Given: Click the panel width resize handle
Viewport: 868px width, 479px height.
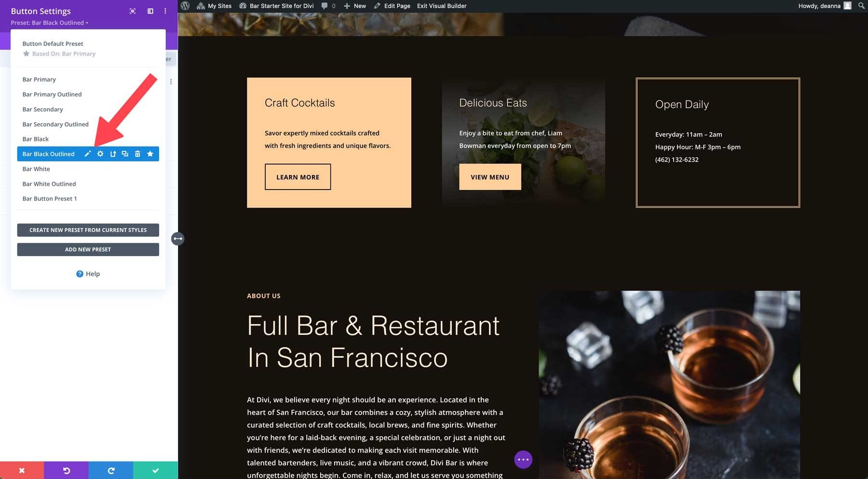Looking at the screenshot, I should pyautogui.click(x=178, y=239).
